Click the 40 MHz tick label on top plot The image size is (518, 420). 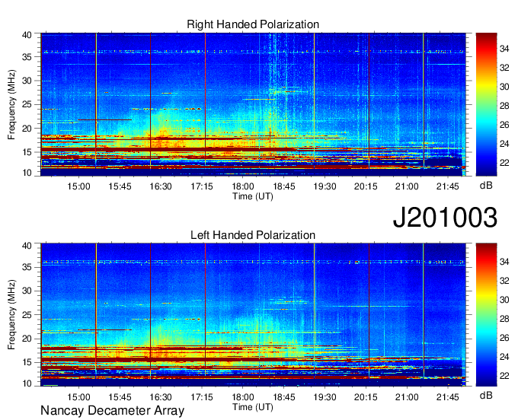[27, 35]
